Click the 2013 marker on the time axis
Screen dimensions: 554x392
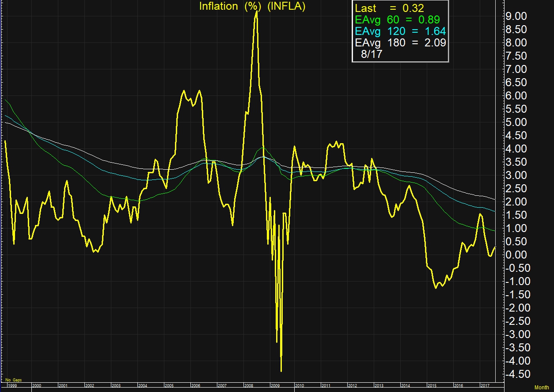point(379,386)
